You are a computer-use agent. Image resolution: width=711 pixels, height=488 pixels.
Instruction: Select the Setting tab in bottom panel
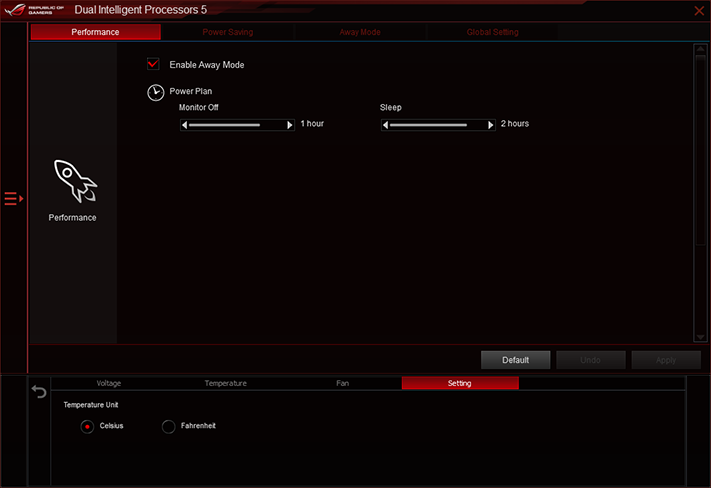[x=460, y=383]
